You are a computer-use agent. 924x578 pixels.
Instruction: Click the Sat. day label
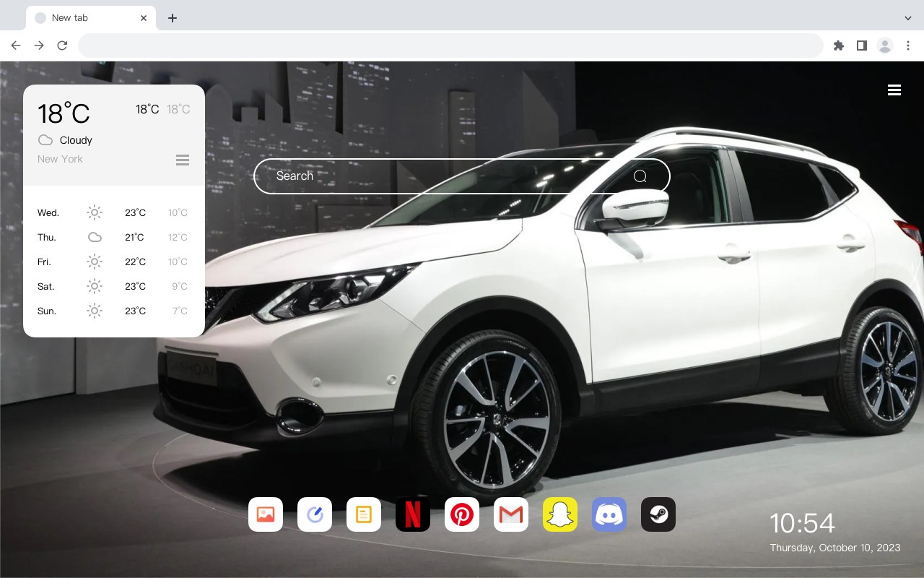[46, 286]
